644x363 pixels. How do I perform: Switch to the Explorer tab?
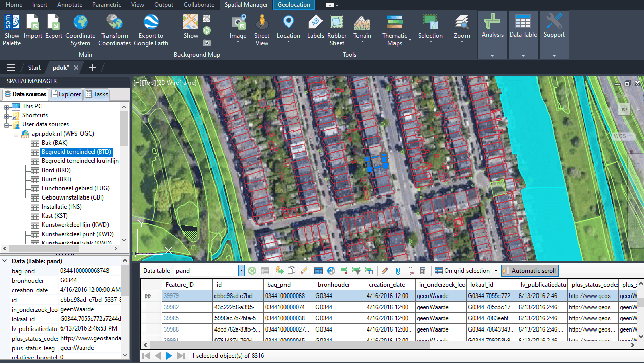tap(66, 94)
